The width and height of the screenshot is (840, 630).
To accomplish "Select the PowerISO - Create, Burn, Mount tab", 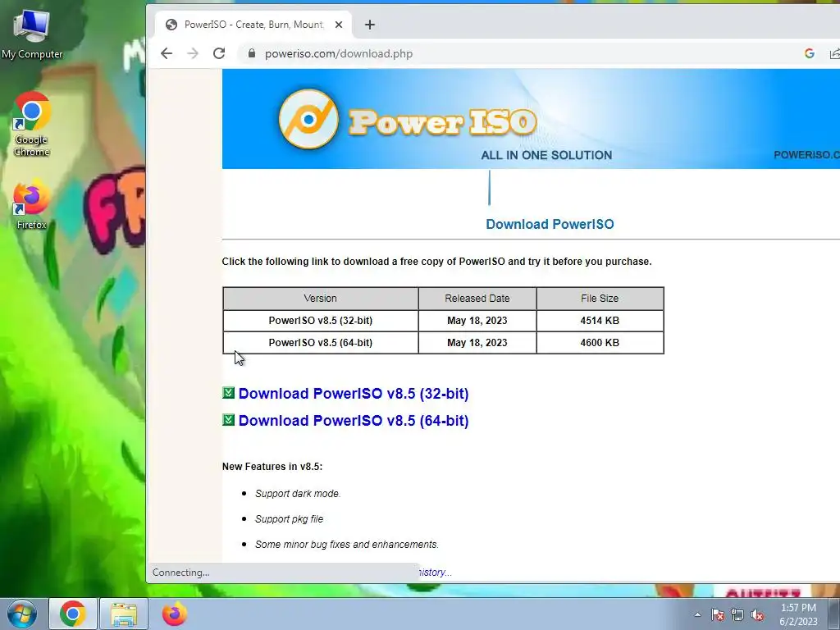I will 254,25.
